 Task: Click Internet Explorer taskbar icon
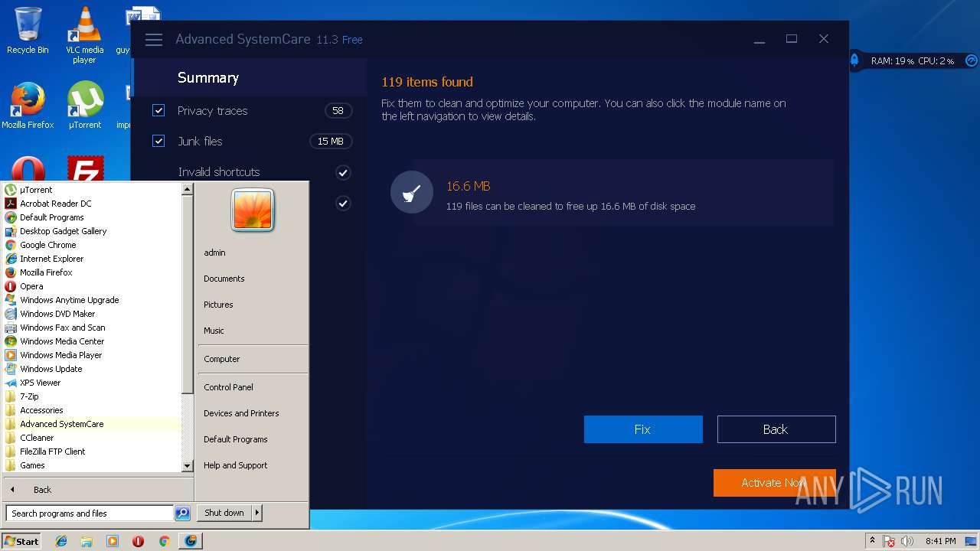[61, 541]
